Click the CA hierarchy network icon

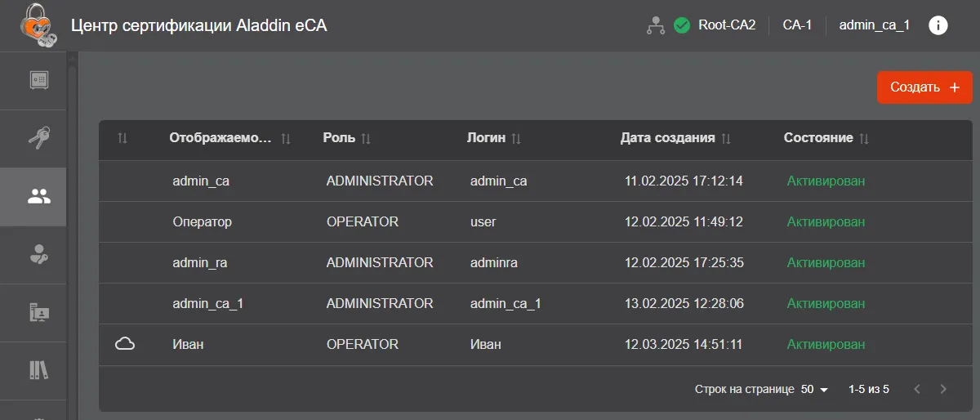pyautogui.click(x=655, y=25)
